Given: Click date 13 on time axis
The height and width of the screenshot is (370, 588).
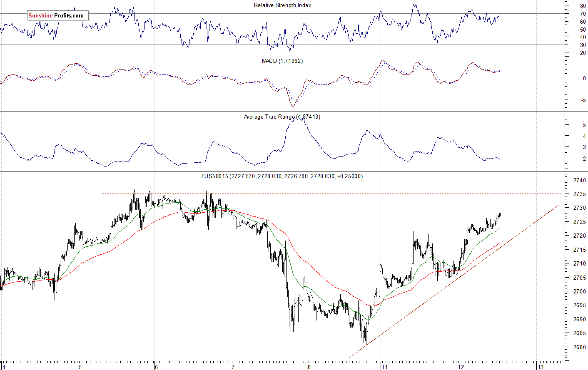Looking at the screenshot, I should 541,367.
